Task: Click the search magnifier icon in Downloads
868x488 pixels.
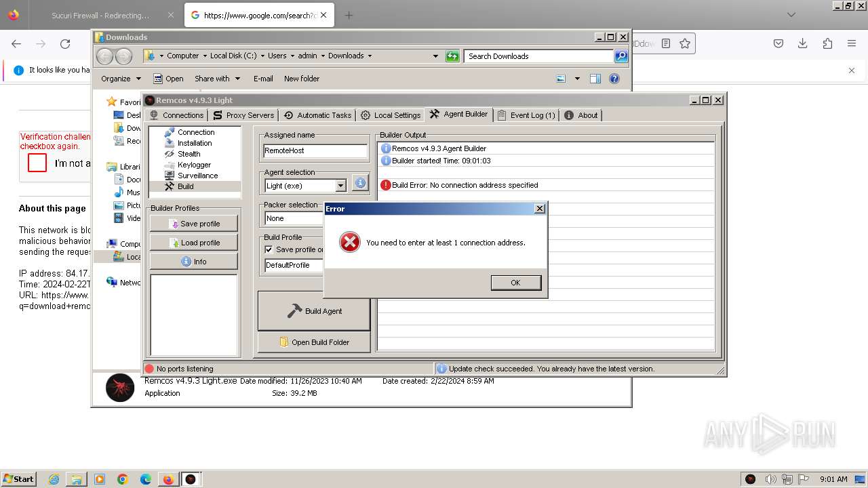Action: (x=621, y=56)
